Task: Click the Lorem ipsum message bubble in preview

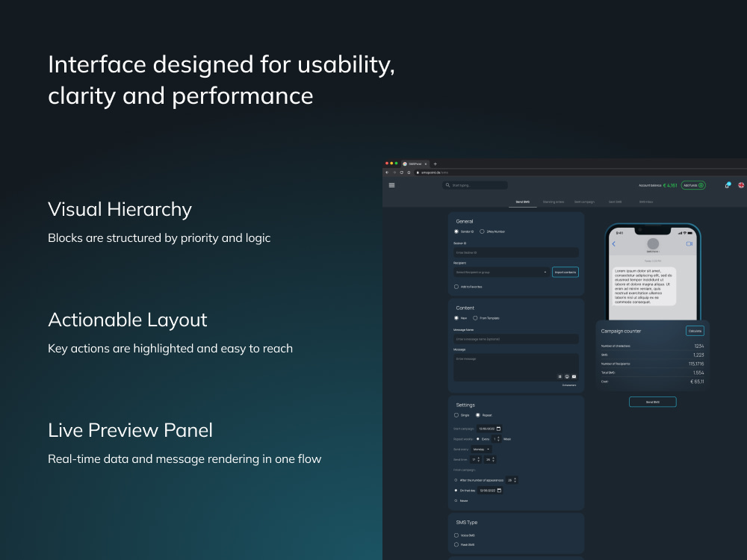Action: 644,286
